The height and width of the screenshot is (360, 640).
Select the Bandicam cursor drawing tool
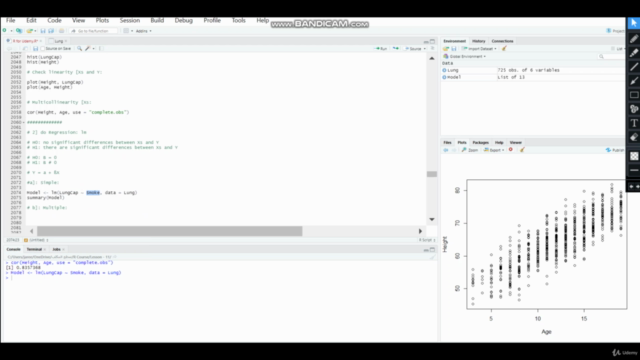[x=633, y=23]
